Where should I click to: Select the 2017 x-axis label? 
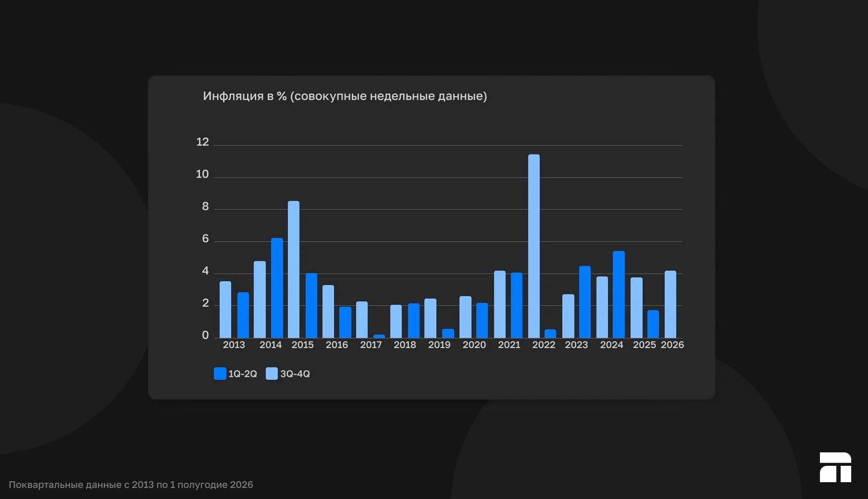tap(371, 345)
